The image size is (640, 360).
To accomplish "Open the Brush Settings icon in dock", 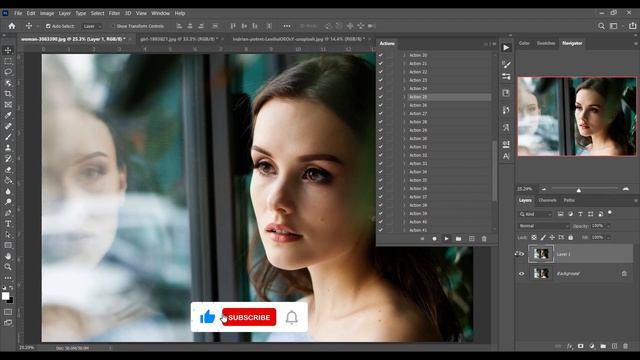I will 506,64.
